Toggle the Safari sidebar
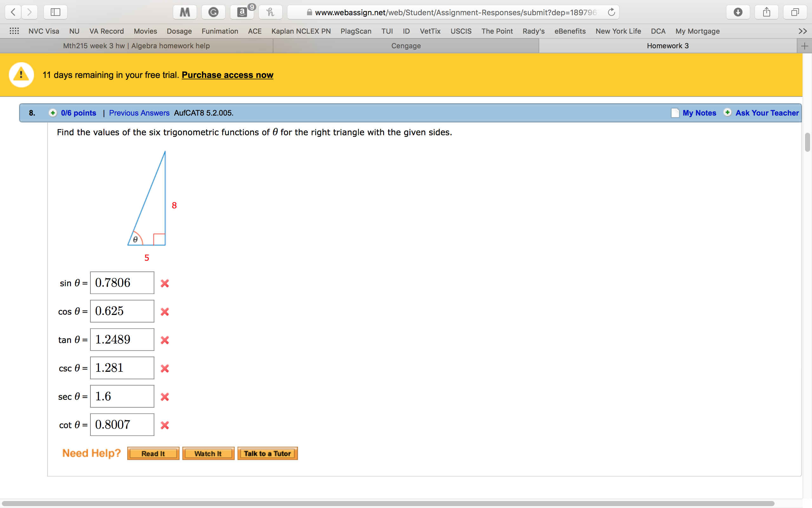Screen dimensions: 812x508 56,12
